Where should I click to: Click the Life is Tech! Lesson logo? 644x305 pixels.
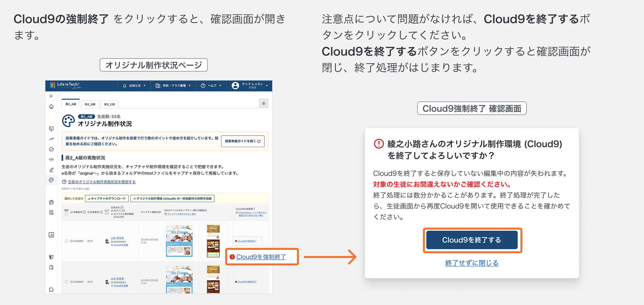click(x=65, y=86)
